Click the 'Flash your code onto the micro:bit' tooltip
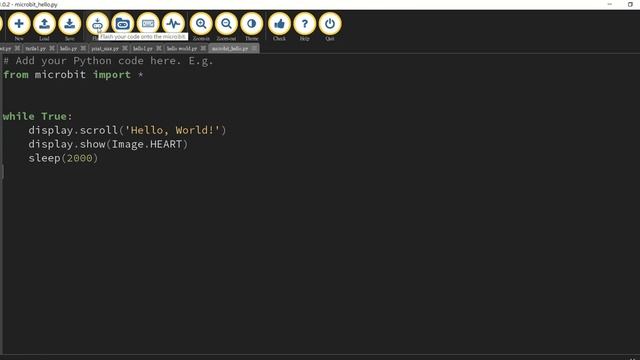Screen dimensions: 640x360 143,37
